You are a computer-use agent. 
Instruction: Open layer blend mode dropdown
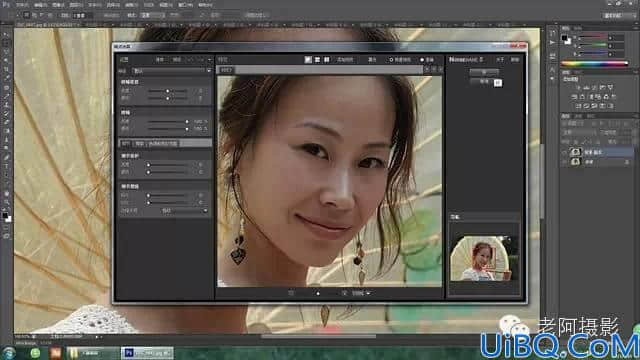(578, 133)
